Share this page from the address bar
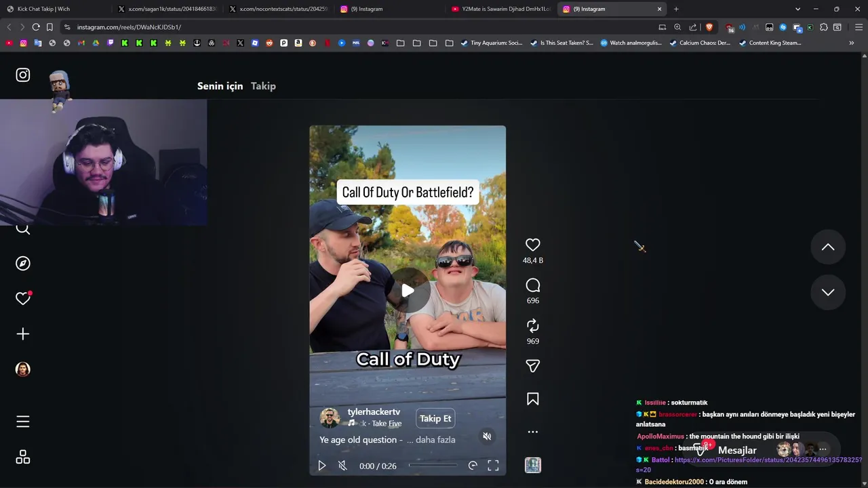 point(693,27)
